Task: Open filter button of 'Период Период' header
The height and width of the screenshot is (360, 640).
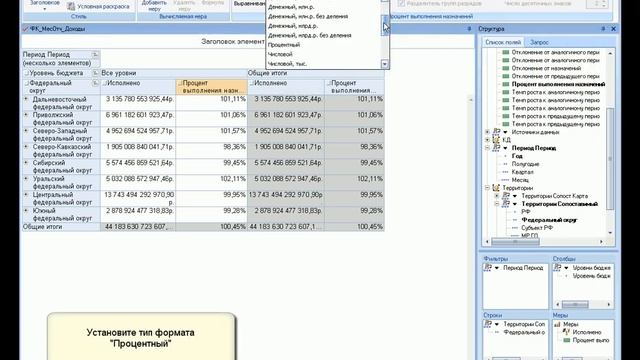Action: pyautogui.click(x=96, y=55)
